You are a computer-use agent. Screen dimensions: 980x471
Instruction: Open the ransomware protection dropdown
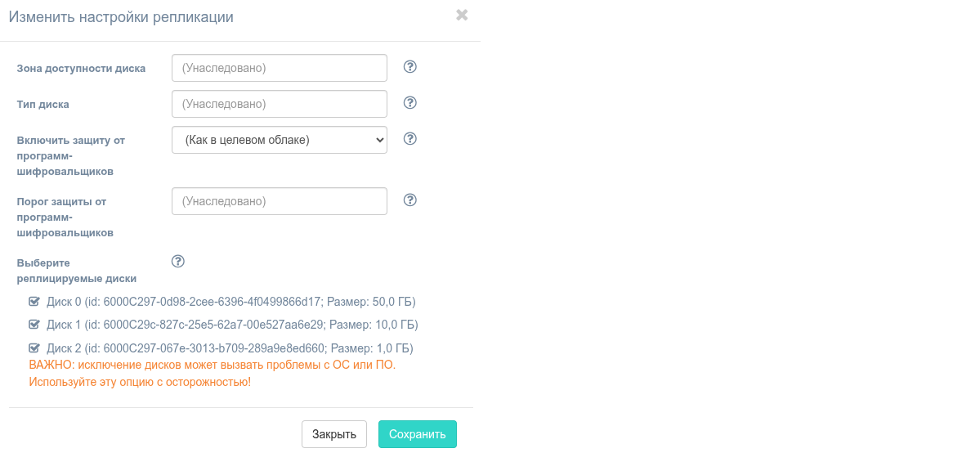pos(279,140)
